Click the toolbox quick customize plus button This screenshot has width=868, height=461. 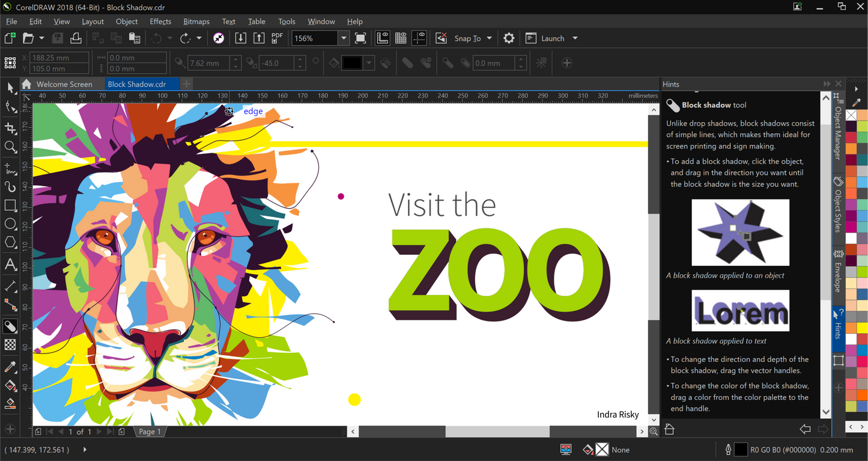click(x=10, y=429)
